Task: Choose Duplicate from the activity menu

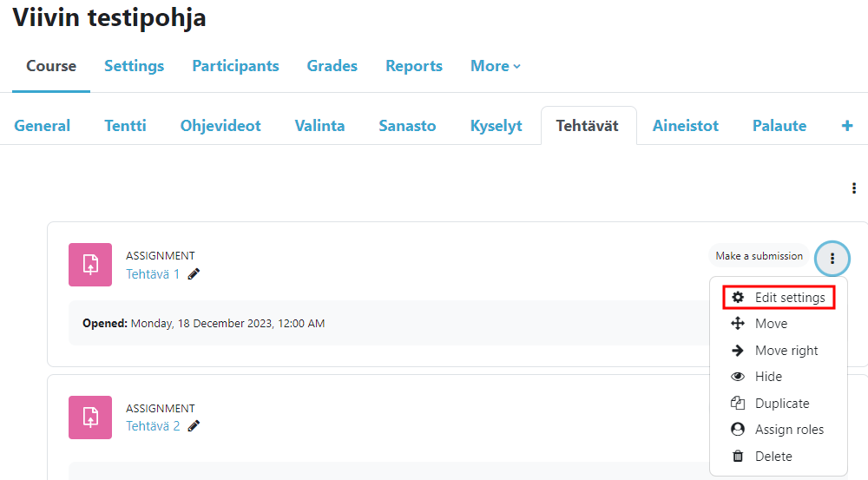Action: tap(781, 404)
